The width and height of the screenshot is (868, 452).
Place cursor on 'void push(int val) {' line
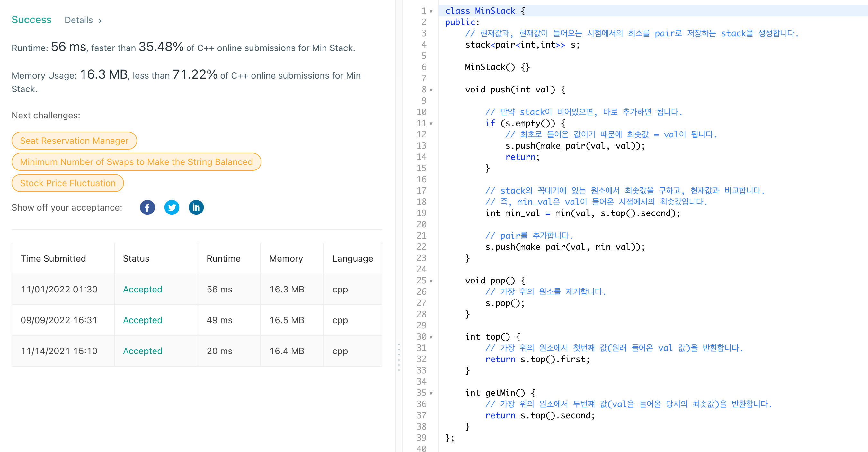515,90
